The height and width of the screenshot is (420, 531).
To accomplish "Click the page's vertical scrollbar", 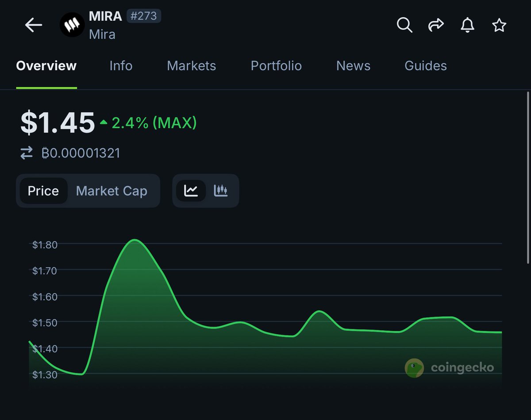I will point(528,178).
